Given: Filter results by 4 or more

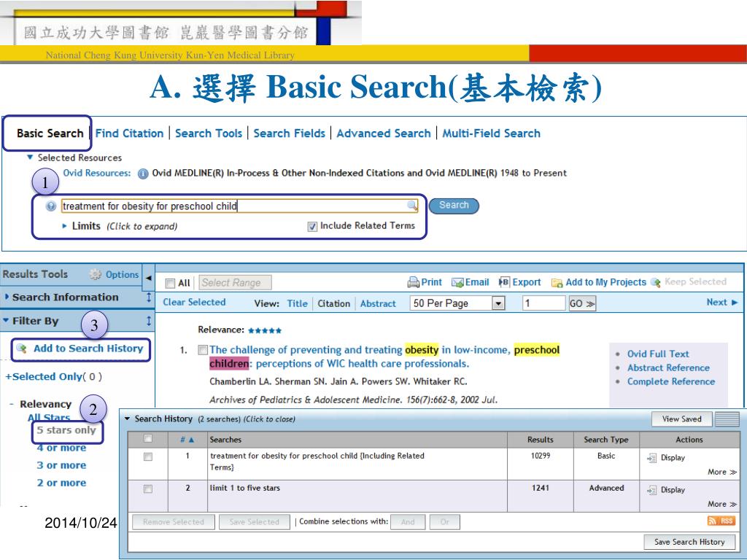Looking at the screenshot, I should click(x=61, y=448).
